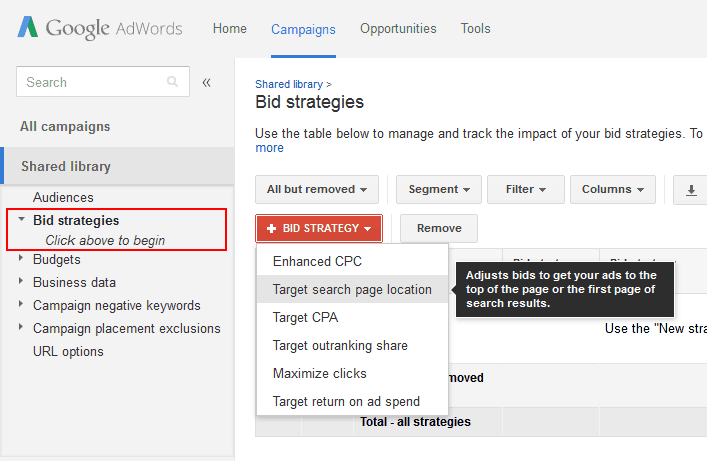Open the Columns dropdown

[x=613, y=189]
